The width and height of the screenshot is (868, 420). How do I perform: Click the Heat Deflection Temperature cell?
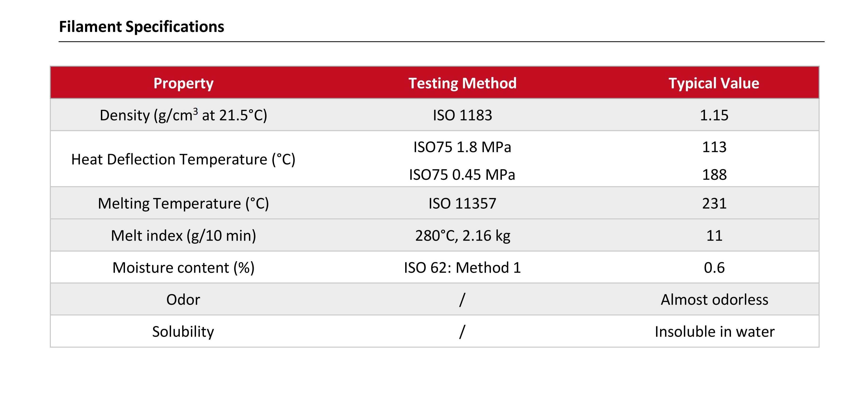(x=183, y=159)
